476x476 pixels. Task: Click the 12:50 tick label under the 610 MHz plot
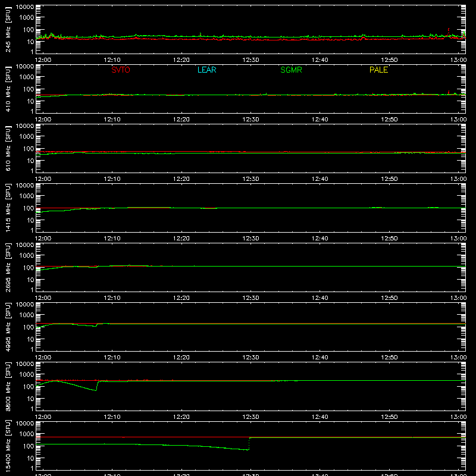pyautogui.click(x=389, y=179)
